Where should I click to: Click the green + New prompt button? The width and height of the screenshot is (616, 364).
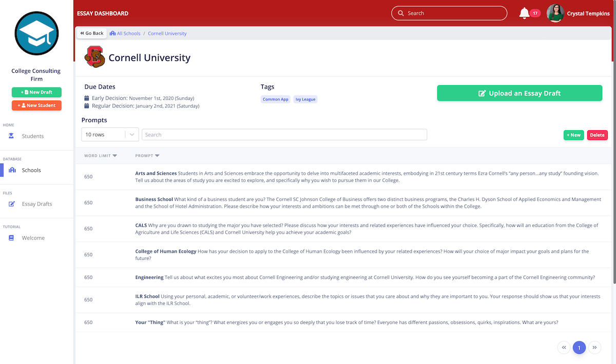(573, 135)
